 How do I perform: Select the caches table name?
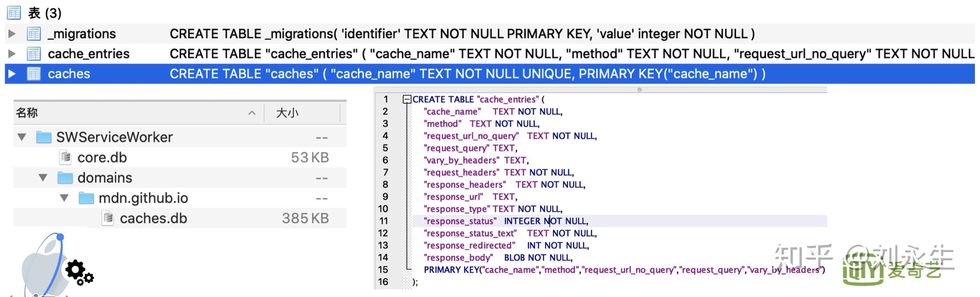click(x=69, y=73)
